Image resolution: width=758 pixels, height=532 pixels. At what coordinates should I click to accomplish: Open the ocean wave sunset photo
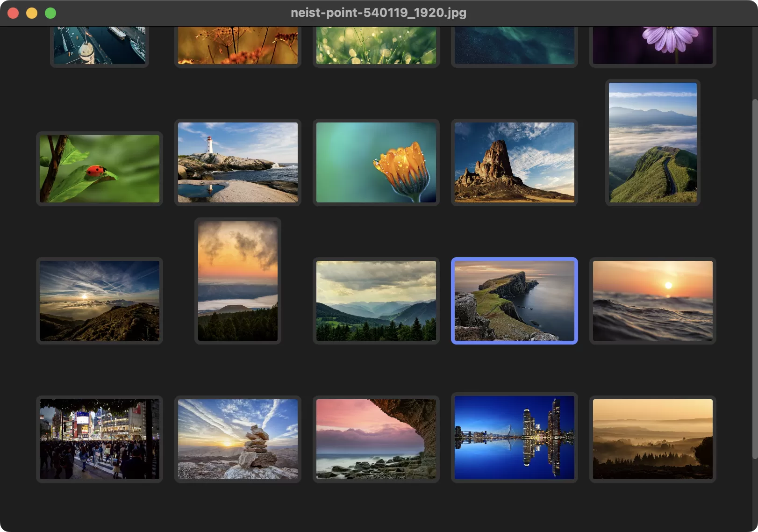(x=653, y=301)
